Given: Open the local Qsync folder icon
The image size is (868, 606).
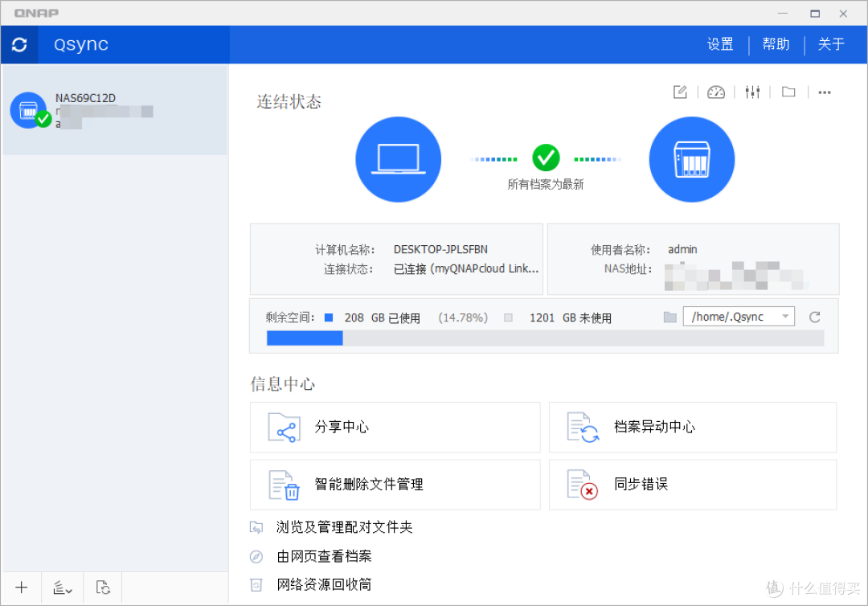Looking at the screenshot, I should coord(788,92).
